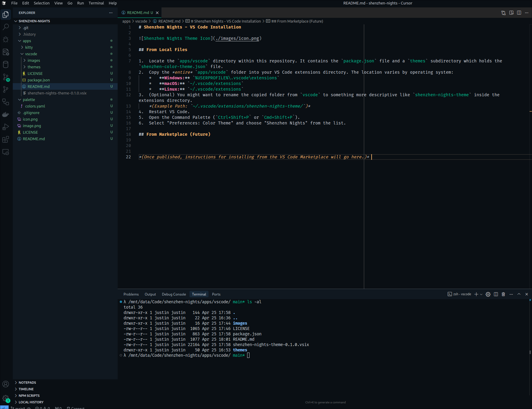Open the Extensions blocks icon in the activity bar
The height and width of the screenshot is (409, 532).
pyautogui.click(x=6, y=140)
